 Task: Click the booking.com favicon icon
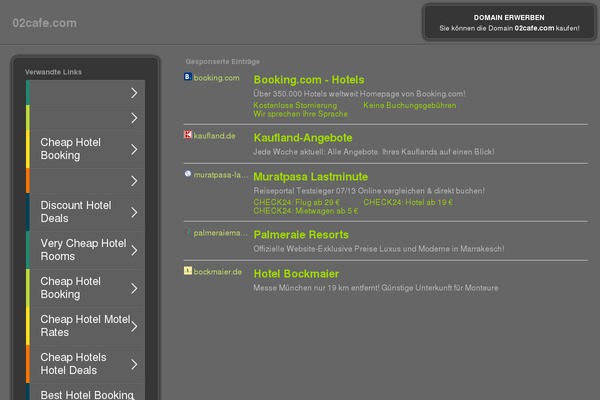pos(188,77)
